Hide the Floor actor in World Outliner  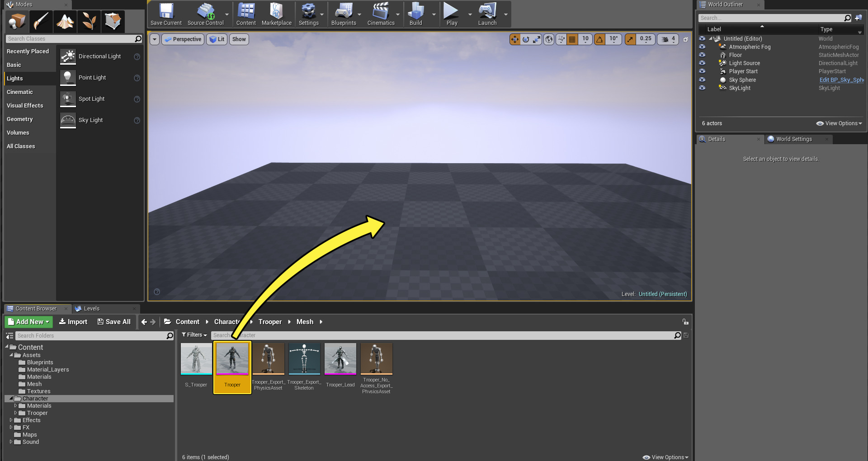(702, 55)
